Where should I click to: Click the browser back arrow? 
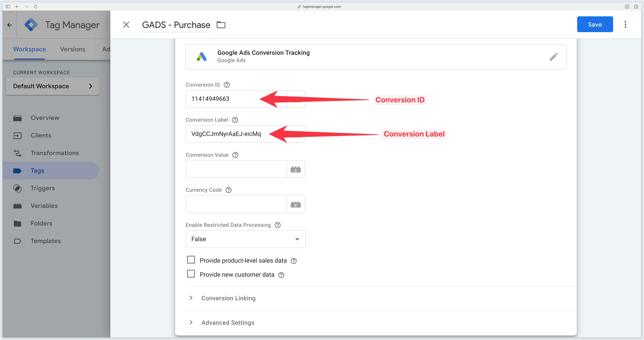point(17,7)
